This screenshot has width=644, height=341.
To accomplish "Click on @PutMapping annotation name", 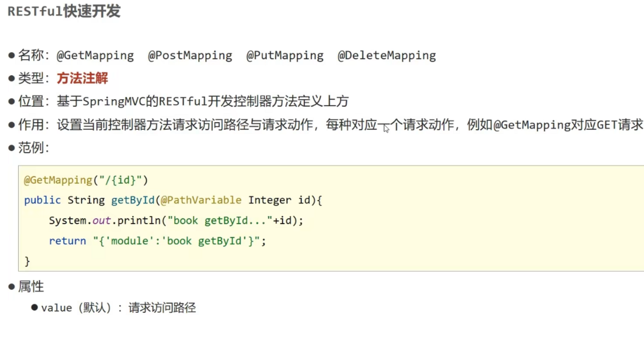I will (x=284, y=55).
